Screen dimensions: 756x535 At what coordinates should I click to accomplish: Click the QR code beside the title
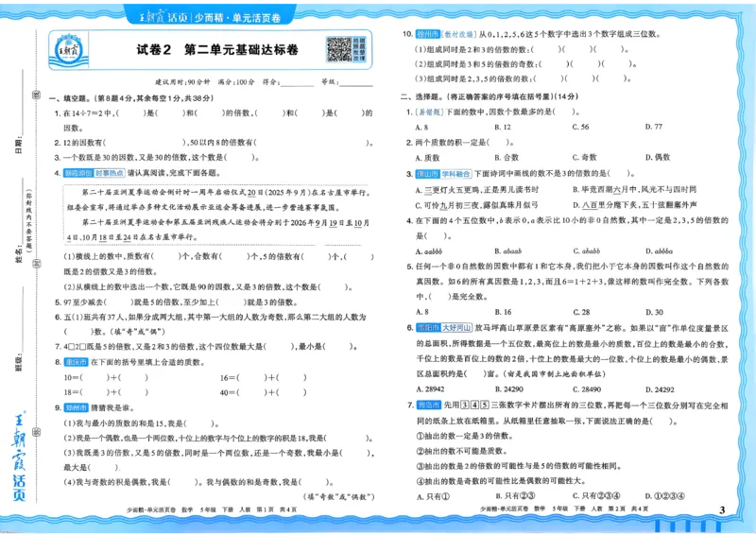[x=339, y=49]
